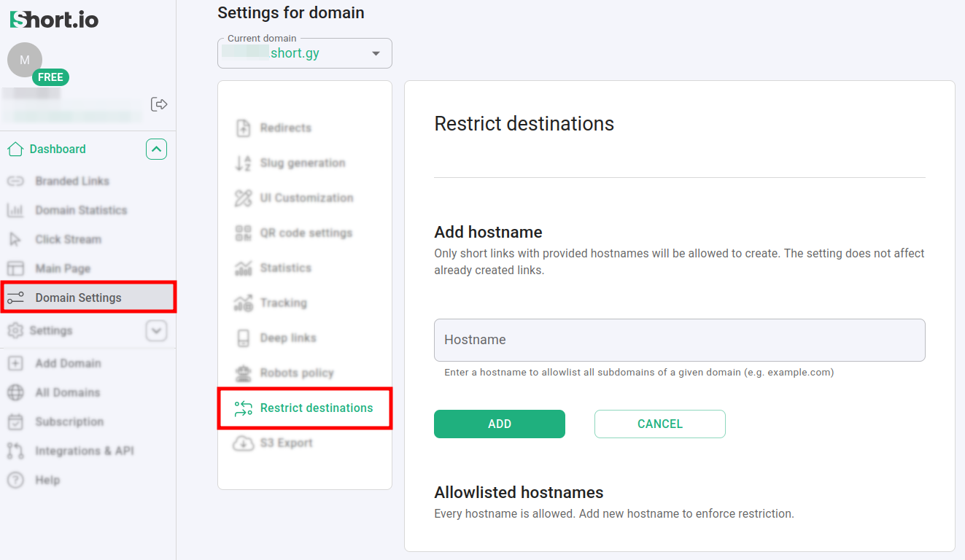Select Restrict destinations settings tab
This screenshot has width=965, height=560.
pos(316,408)
